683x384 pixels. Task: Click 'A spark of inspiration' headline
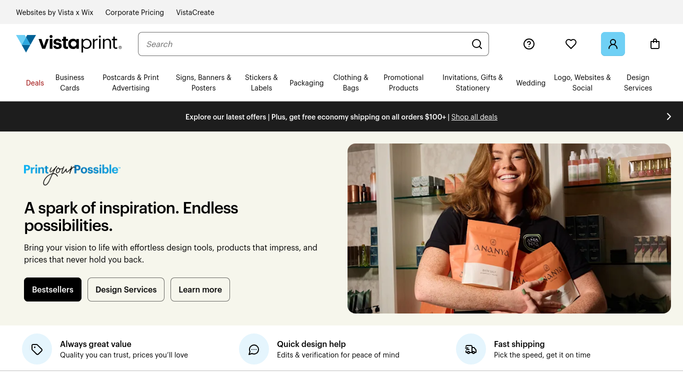(131, 217)
